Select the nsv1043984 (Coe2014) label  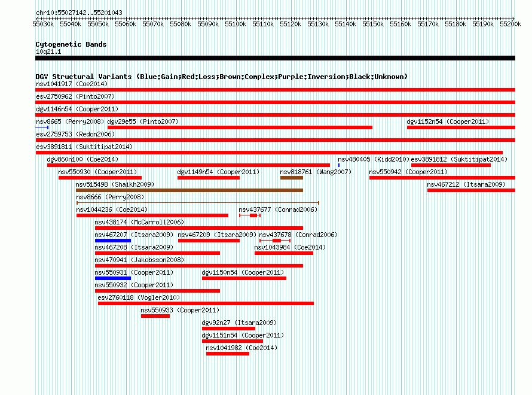290,247
